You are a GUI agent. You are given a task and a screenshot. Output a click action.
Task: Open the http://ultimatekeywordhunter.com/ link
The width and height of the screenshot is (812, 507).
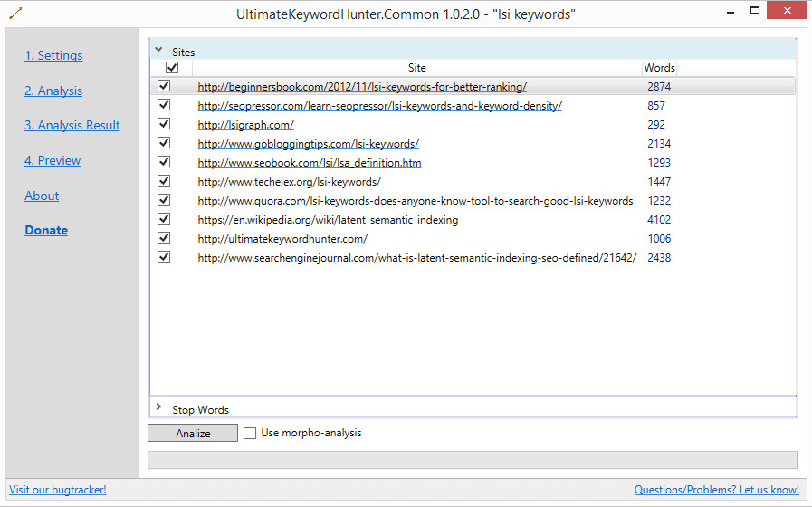[282, 239]
